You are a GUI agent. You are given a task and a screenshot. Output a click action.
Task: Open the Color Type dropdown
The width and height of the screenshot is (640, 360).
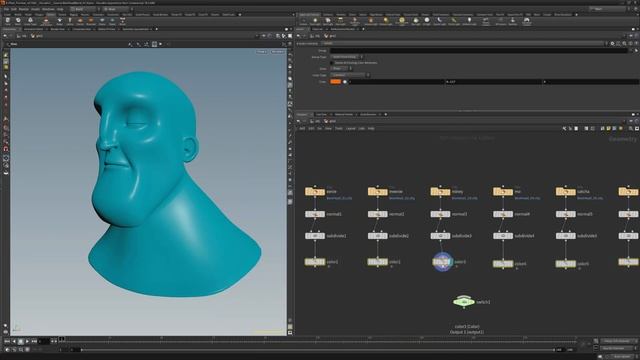pyautogui.click(x=350, y=75)
